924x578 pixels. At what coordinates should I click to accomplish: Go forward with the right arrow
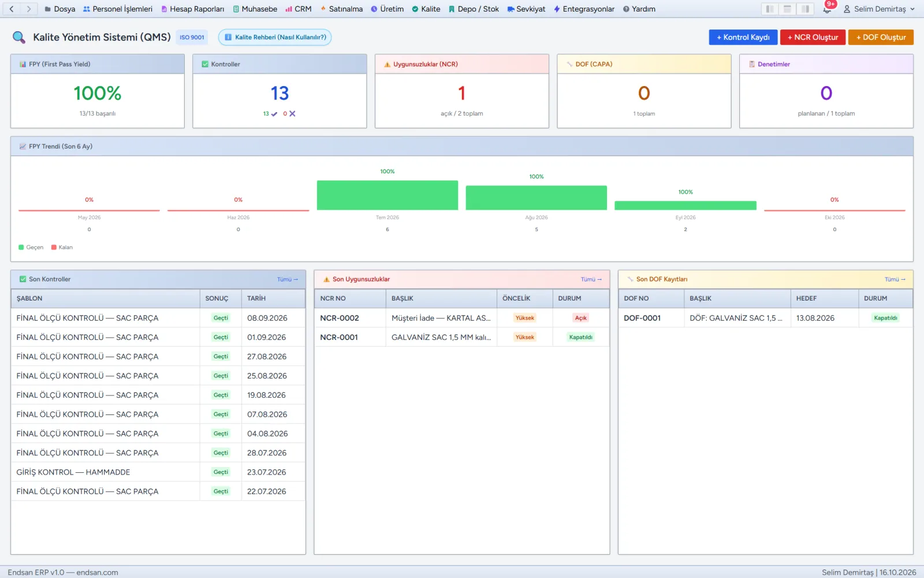(29, 9)
